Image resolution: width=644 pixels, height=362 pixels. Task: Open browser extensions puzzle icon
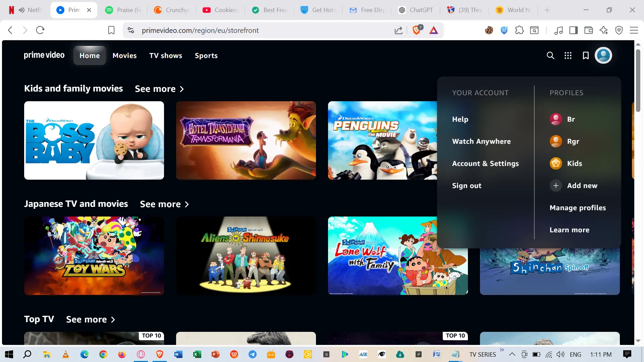coord(519,30)
